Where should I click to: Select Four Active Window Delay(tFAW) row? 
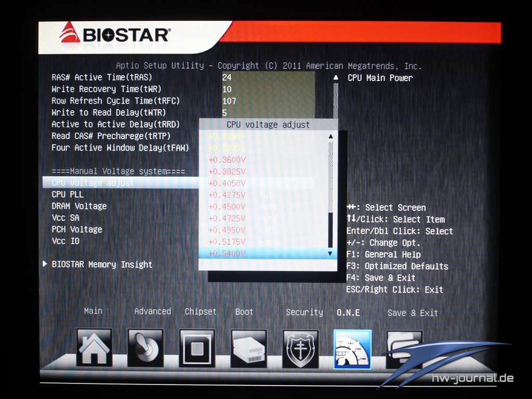point(120,148)
